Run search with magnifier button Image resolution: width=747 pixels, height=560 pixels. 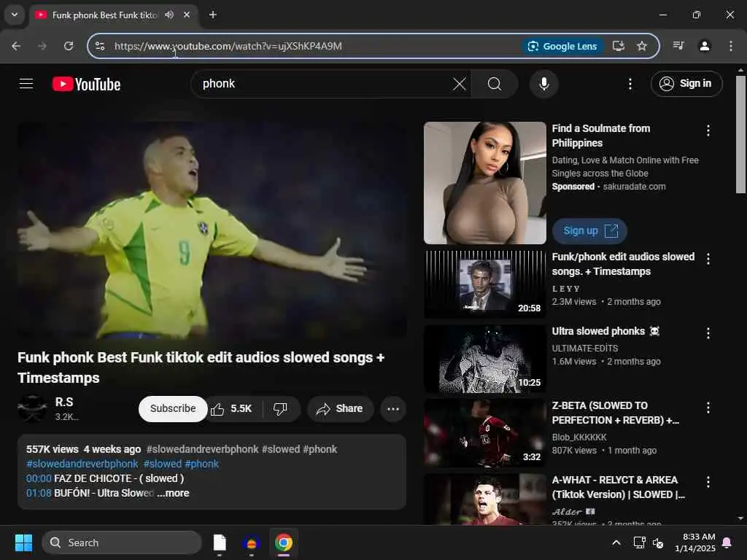point(495,85)
